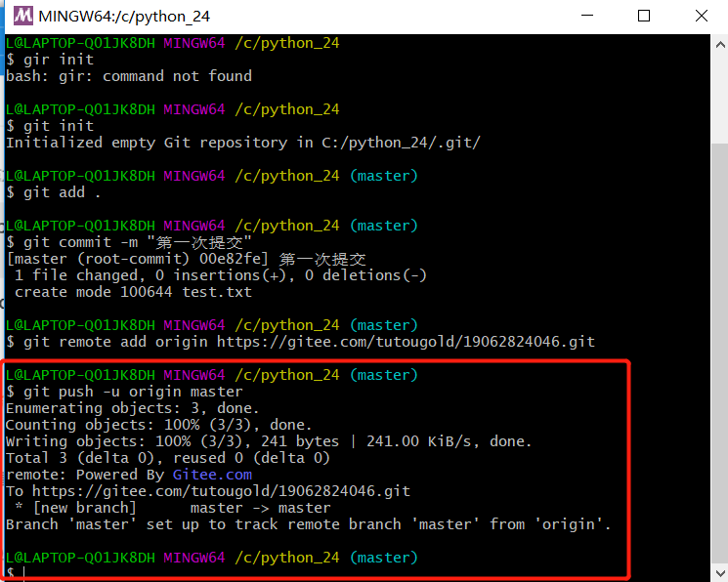The width and height of the screenshot is (728, 582).
Task: Click the final '$' prompt cursor line
Action: pos(15,572)
